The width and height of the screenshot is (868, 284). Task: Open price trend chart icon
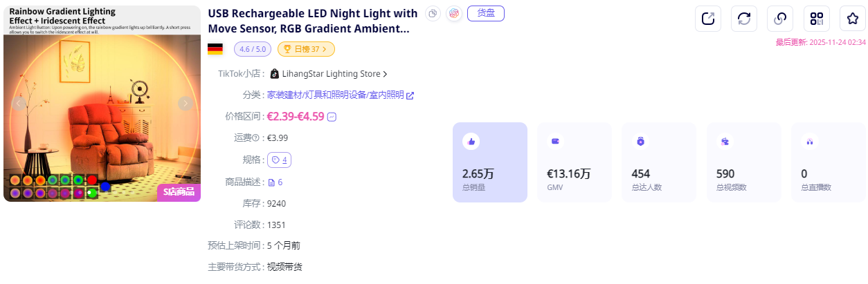pyautogui.click(x=332, y=117)
